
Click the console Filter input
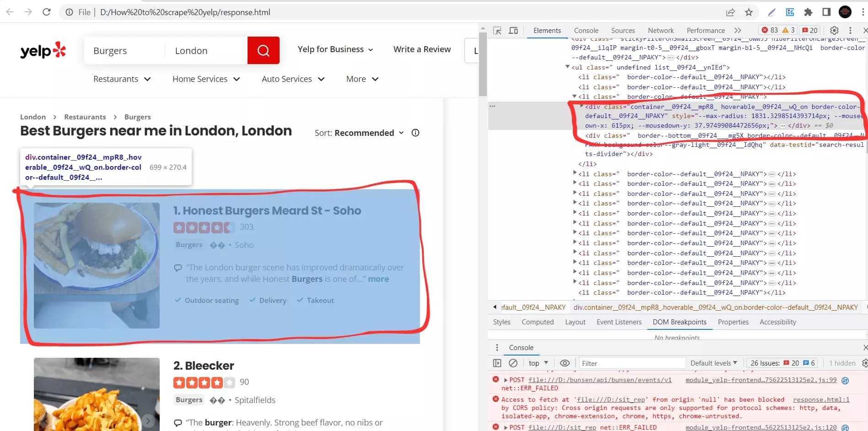click(x=632, y=363)
